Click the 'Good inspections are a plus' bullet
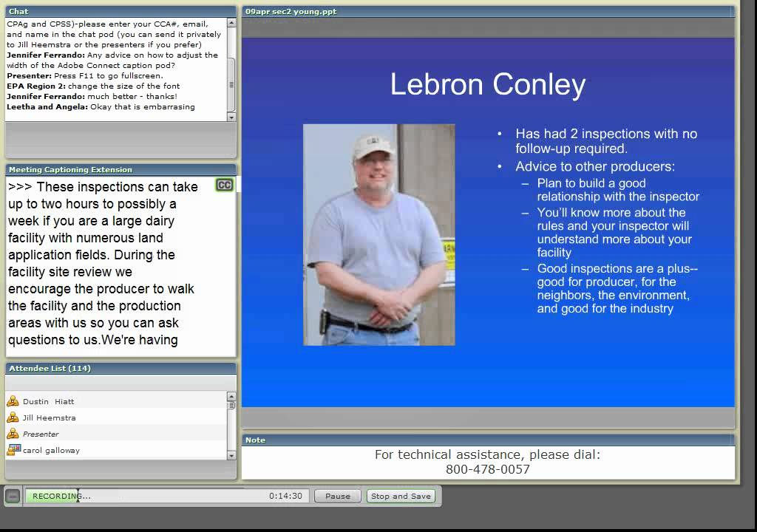 [x=617, y=289]
